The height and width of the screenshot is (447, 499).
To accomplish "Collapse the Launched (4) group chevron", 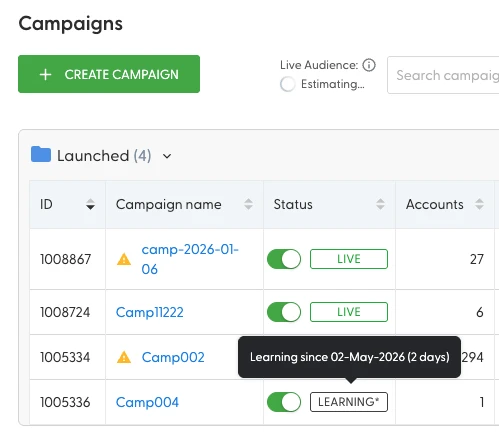I will pos(167,156).
